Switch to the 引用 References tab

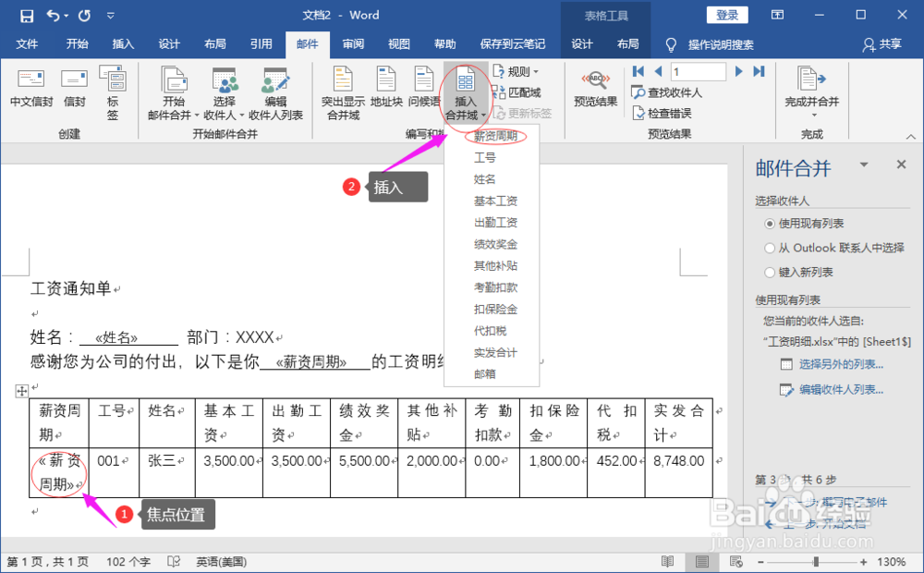coord(261,44)
